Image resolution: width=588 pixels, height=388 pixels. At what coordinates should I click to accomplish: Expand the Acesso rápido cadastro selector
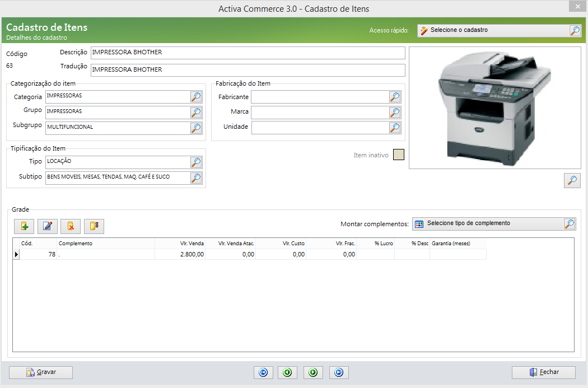coord(575,31)
